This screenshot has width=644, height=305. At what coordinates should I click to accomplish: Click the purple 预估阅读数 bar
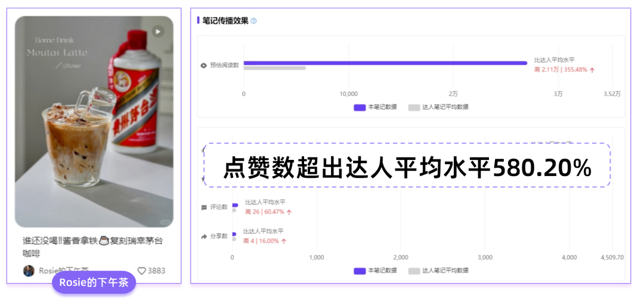[385, 63]
